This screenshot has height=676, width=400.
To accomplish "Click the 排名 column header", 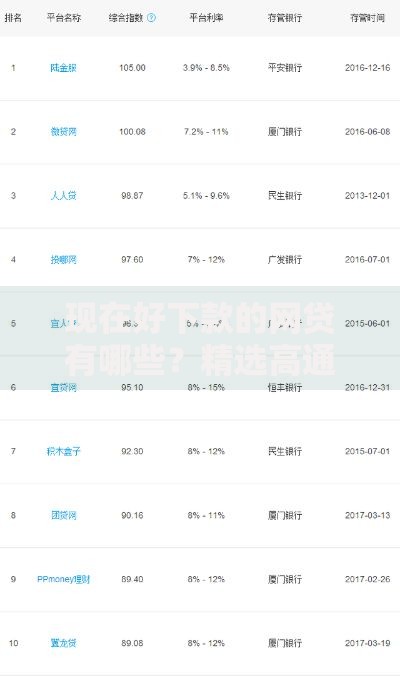I will pos(13,18).
